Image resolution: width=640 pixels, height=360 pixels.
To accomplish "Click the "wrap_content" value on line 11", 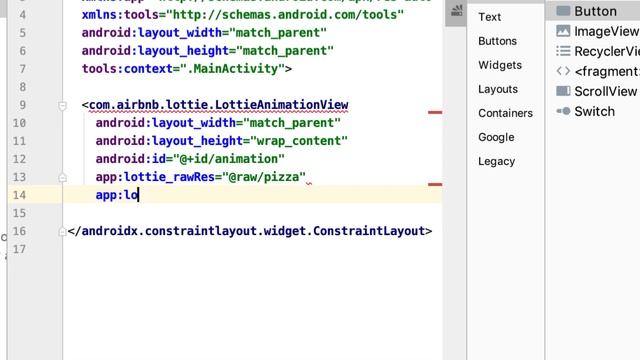I will (298, 141).
